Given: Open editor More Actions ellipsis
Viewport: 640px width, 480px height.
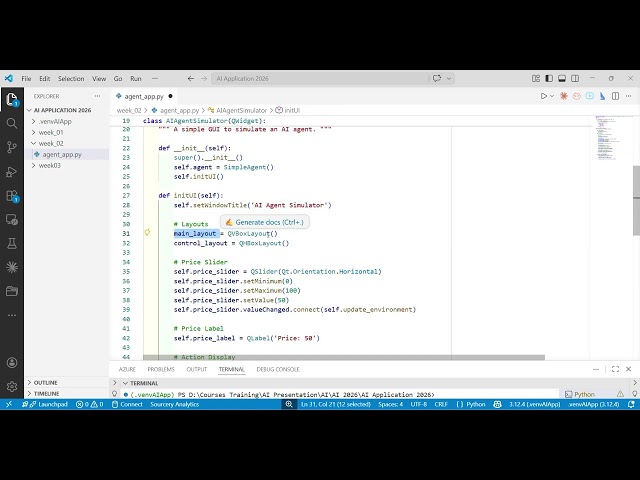Looking at the screenshot, I should (x=629, y=96).
